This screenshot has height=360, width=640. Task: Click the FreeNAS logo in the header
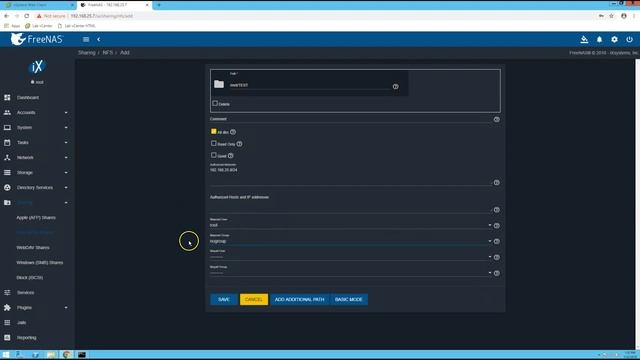pos(37,39)
